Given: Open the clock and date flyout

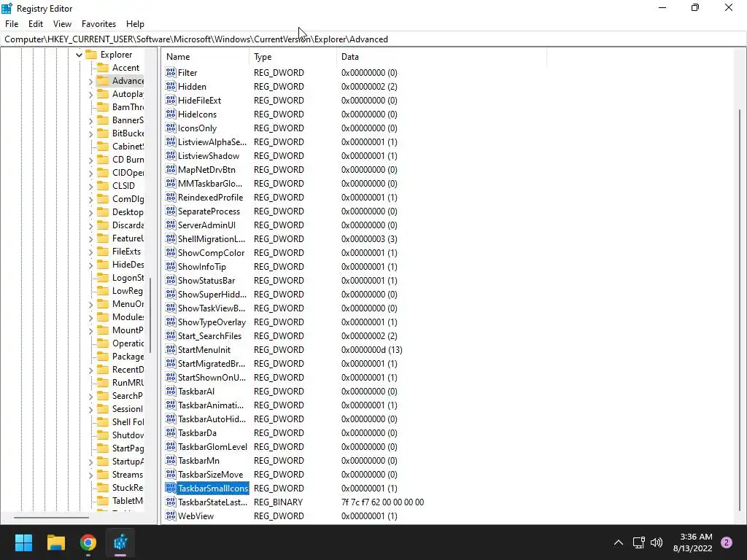Looking at the screenshot, I should 693,542.
